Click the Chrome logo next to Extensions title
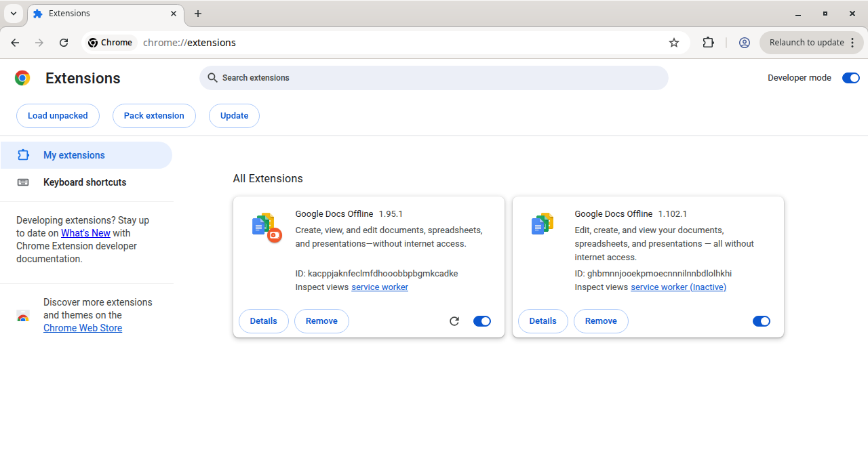This screenshot has width=868, height=454. [22, 79]
